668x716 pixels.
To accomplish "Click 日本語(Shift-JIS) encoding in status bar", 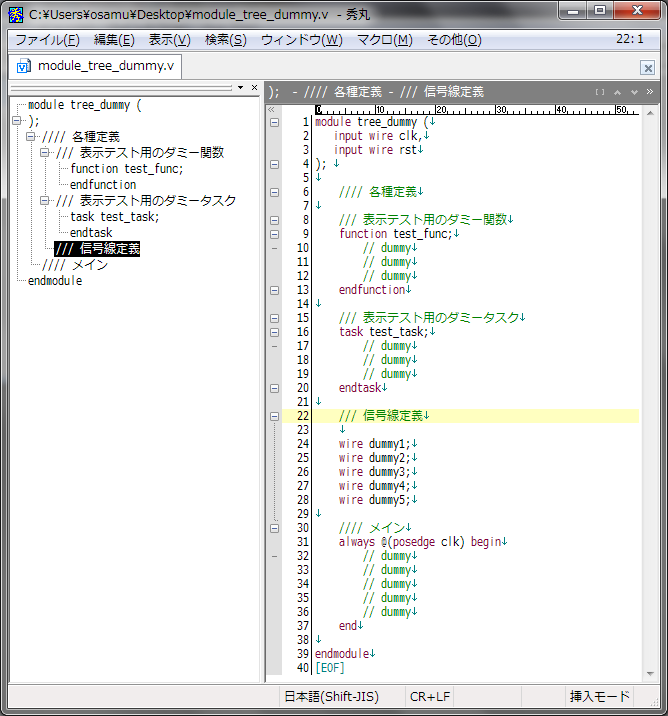I will (331, 696).
